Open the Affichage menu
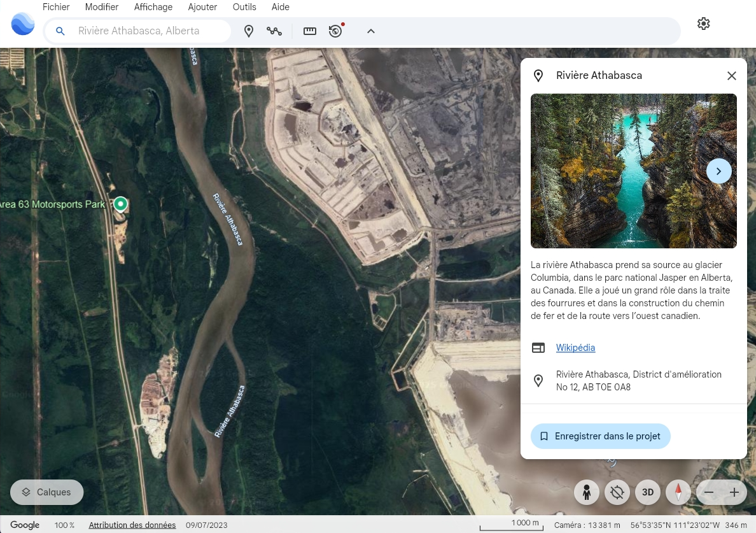 pyautogui.click(x=153, y=7)
